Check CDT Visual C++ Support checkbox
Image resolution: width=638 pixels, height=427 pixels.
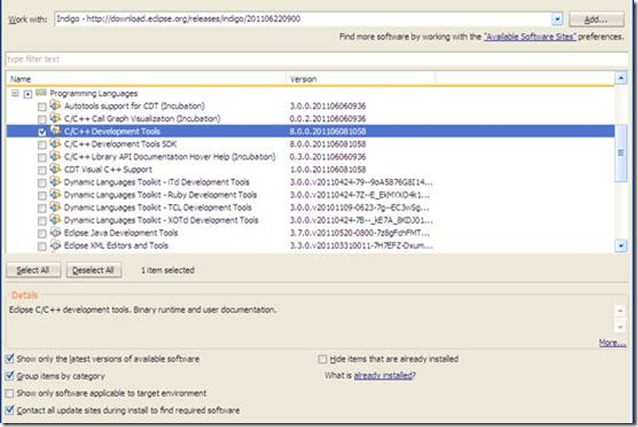(42, 170)
